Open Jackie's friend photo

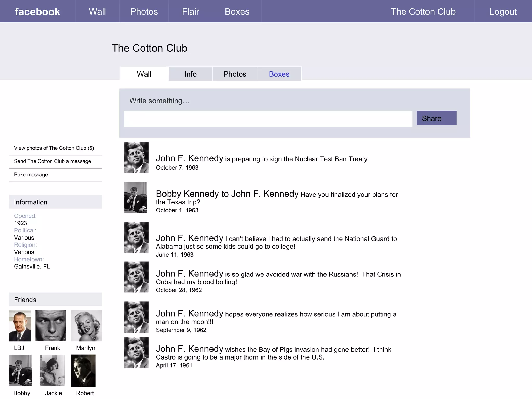[52, 370]
